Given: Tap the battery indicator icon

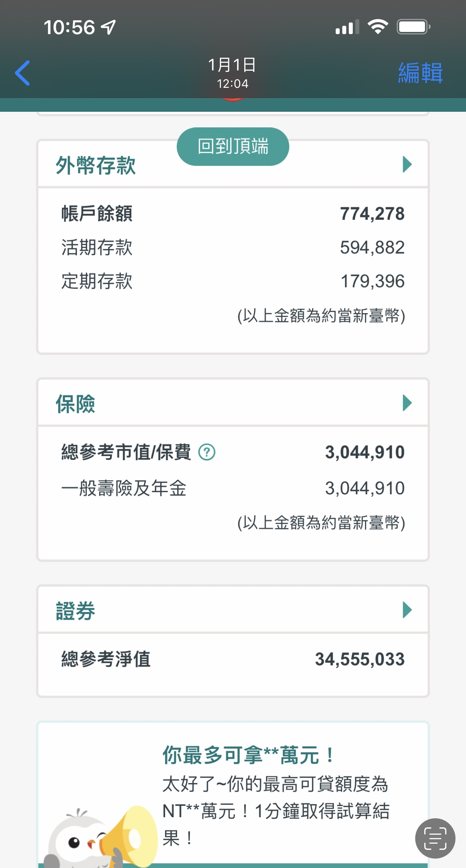Looking at the screenshot, I should point(413,27).
